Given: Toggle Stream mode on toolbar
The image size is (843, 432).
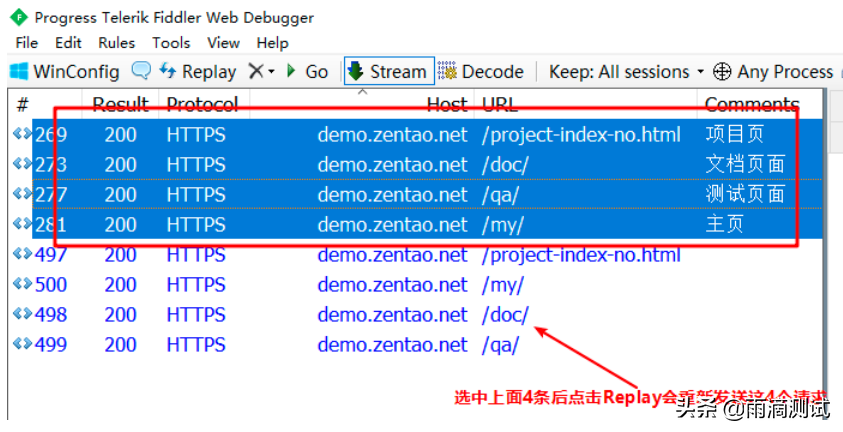Looking at the screenshot, I should click(387, 71).
